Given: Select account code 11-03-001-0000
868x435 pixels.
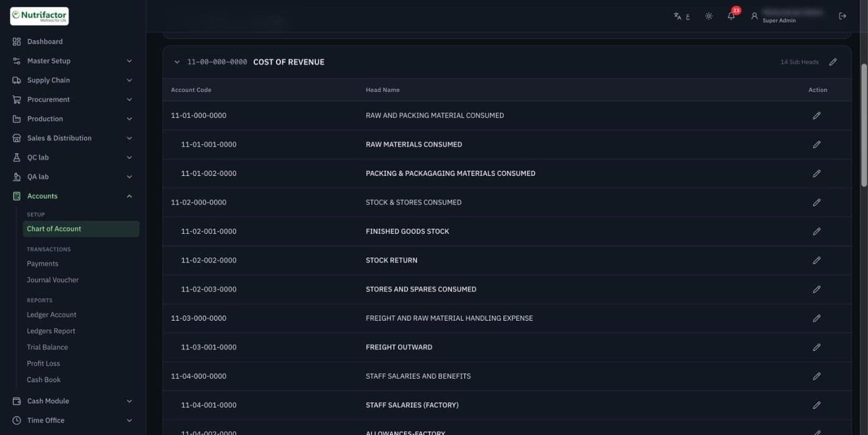Looking at the screenshot, I should tap(208, 347).
